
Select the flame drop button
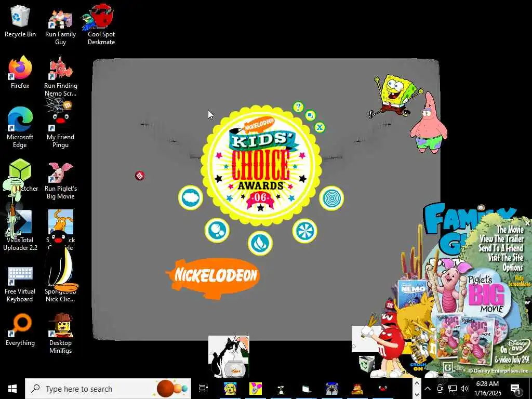260,243
